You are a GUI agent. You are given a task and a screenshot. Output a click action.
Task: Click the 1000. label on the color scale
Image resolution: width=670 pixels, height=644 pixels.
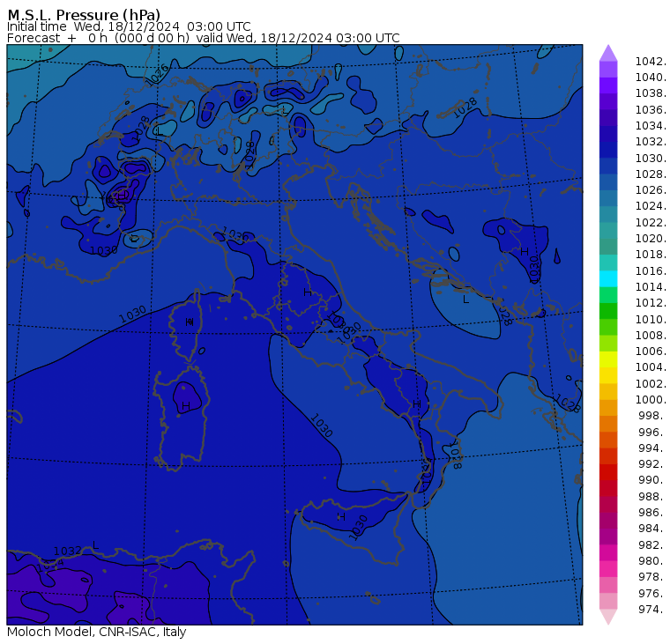coord(651,400)
